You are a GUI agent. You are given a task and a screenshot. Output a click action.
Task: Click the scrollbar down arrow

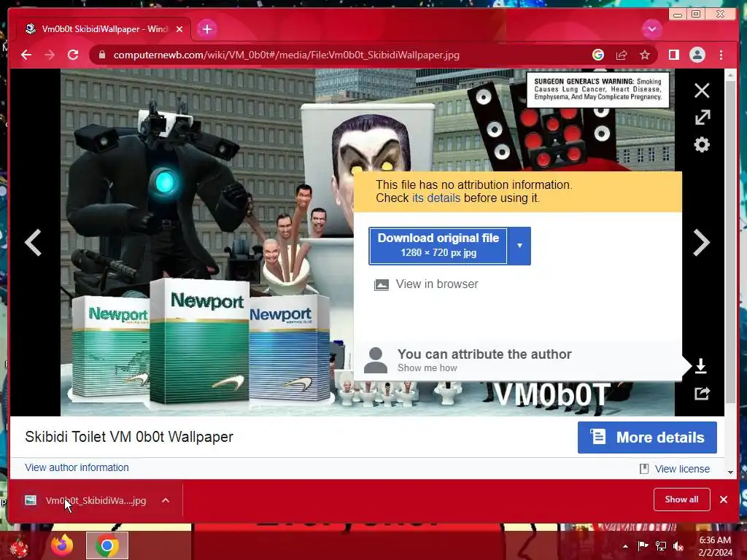coord(730,472)
